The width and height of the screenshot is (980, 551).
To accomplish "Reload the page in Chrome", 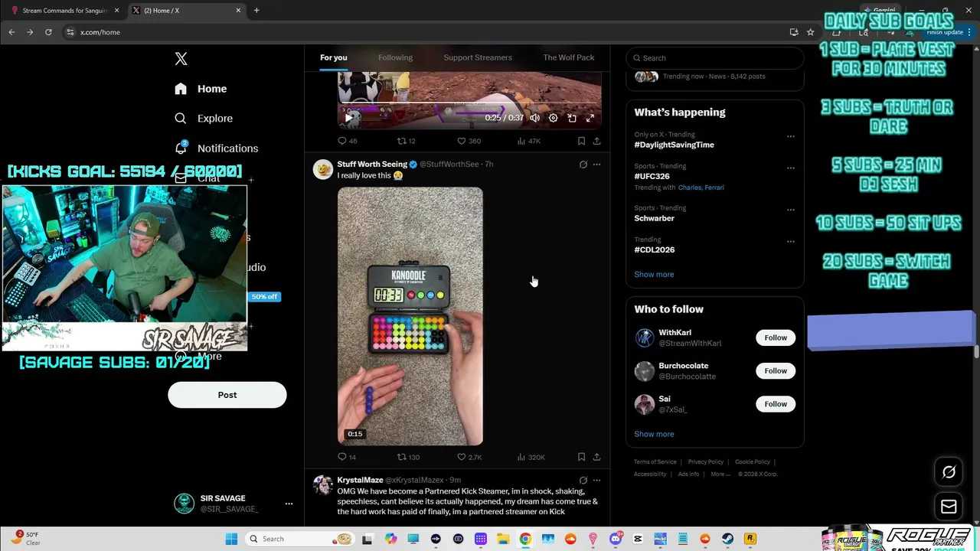I will [48, 32].
